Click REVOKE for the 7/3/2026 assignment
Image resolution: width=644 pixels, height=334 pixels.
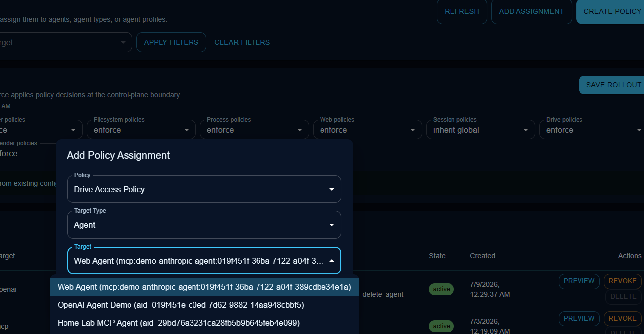(623, 319)
